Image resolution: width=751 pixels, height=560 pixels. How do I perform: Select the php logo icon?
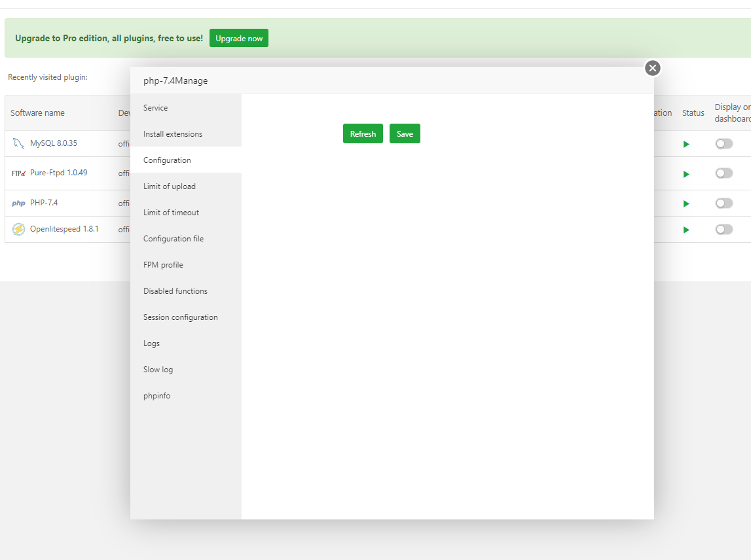click(x=18, y=203)
